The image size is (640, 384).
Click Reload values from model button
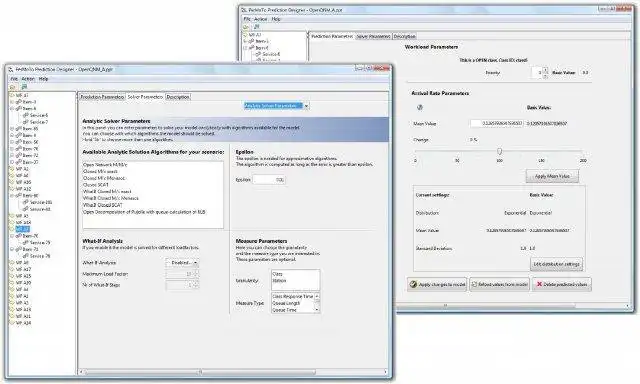pos(499,284)
